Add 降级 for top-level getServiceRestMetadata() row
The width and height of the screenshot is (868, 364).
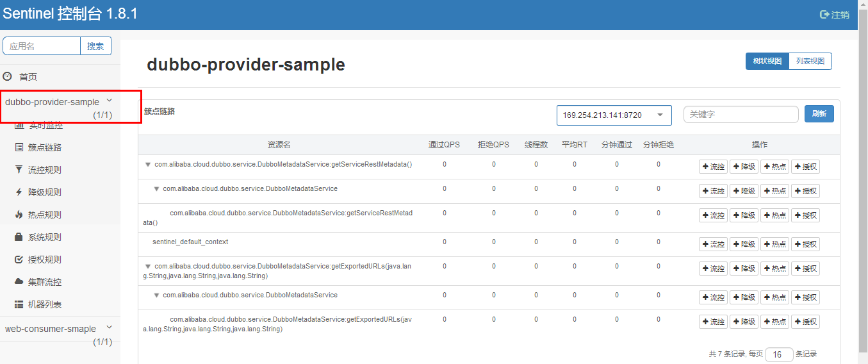coord(744,167)
